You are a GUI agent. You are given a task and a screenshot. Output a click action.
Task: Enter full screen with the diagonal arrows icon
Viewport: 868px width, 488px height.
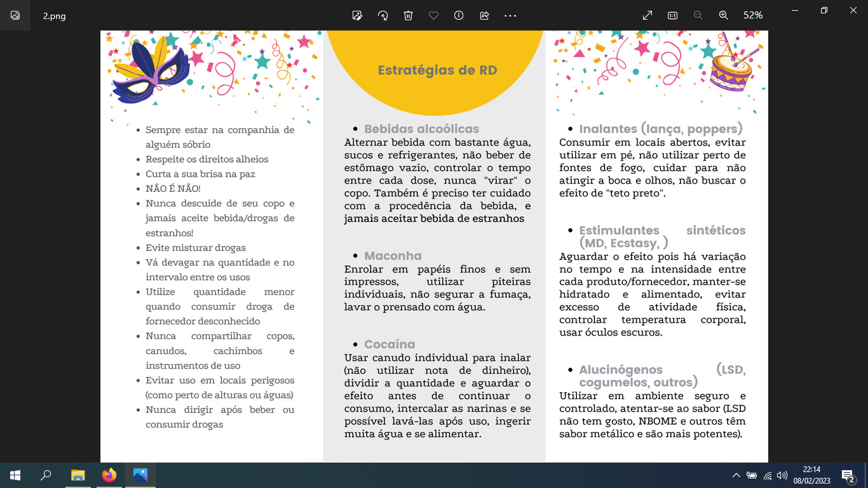tap(647, 15)
